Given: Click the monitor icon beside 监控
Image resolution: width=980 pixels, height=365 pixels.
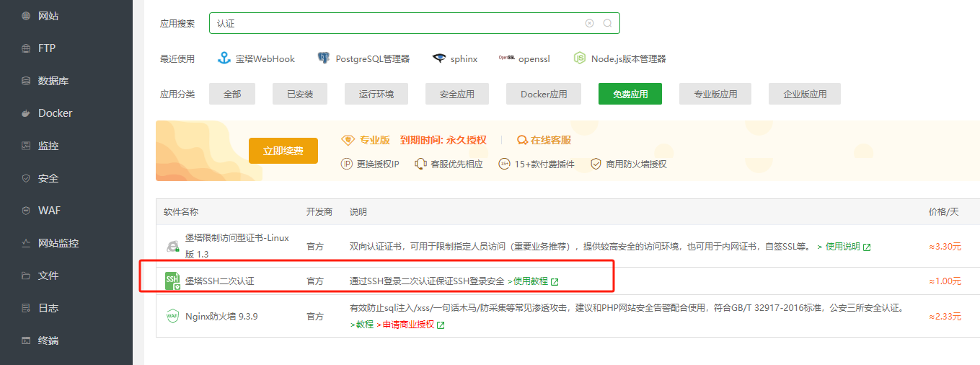Looking at the screenshot, I should click(x=26, y=146).
